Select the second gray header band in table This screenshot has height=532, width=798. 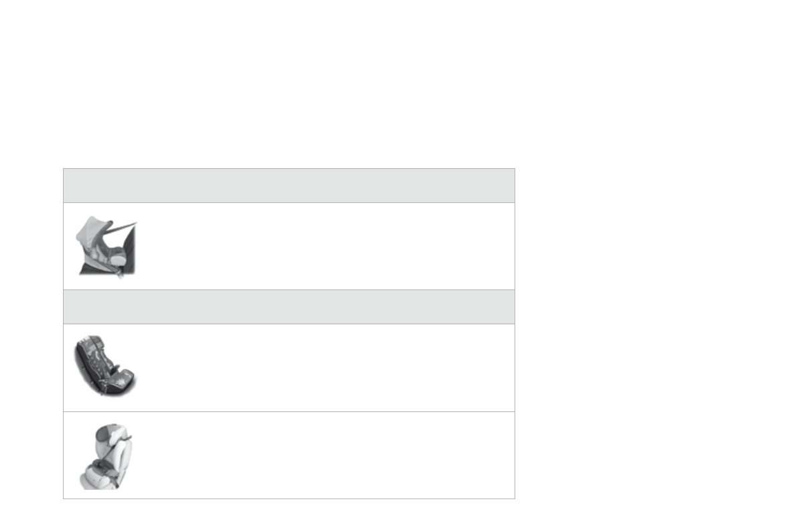click(x=289, y=307)
